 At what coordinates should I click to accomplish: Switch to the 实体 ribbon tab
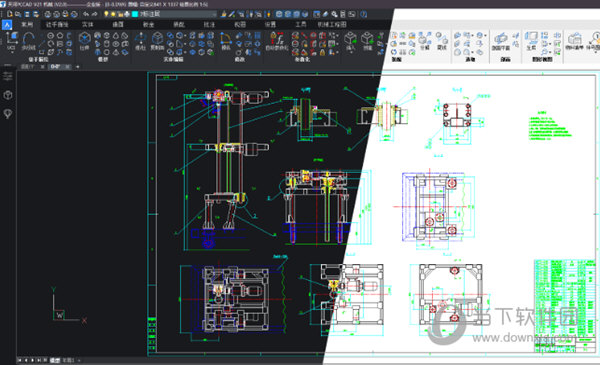pyautogui.click(x=88, y=24)
